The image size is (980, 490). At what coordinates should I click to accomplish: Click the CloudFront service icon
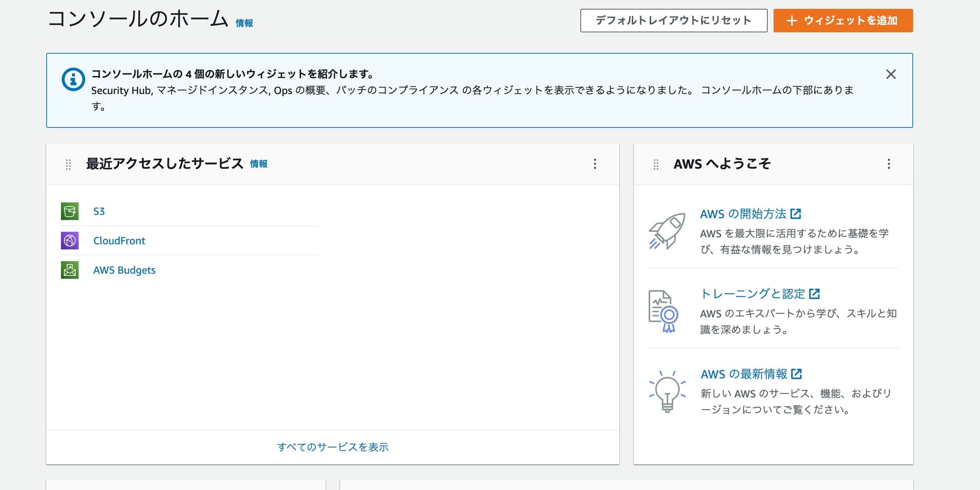(70, 241)
